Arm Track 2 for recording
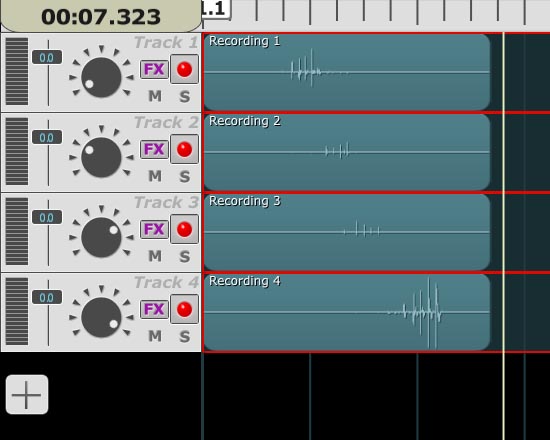 (x=185, y=149)
